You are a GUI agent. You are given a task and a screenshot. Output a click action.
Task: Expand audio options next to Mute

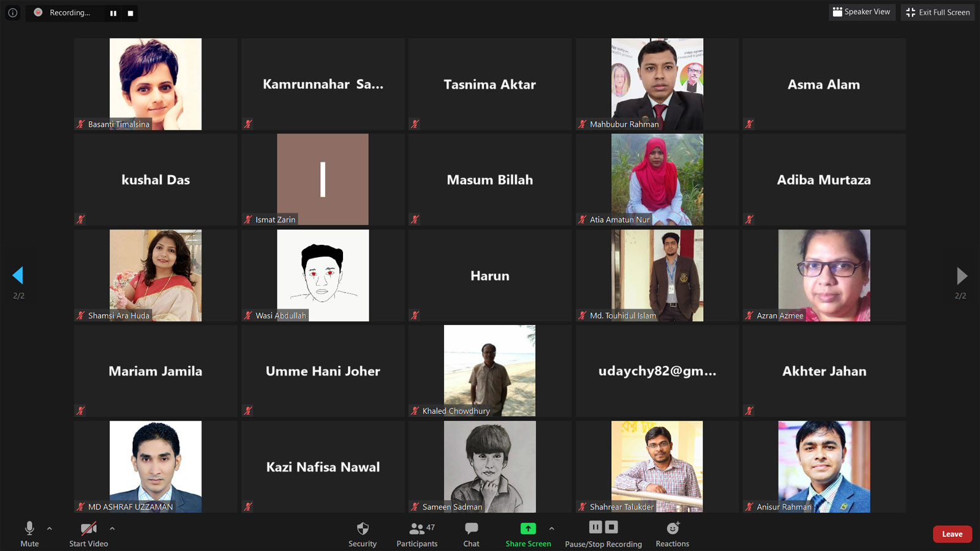pyautogui.click(x=50, y=528)
